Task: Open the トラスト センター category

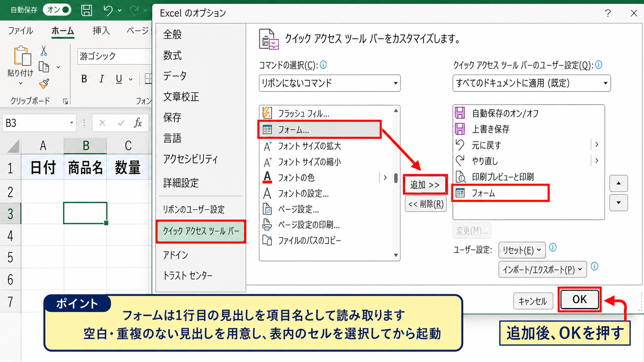Action: [188, 276]
